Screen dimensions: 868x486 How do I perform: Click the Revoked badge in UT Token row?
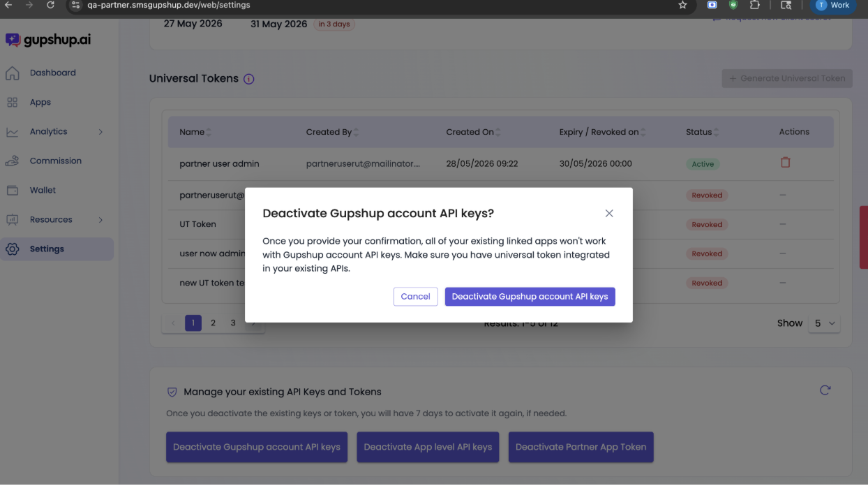[x=707, y=225]
